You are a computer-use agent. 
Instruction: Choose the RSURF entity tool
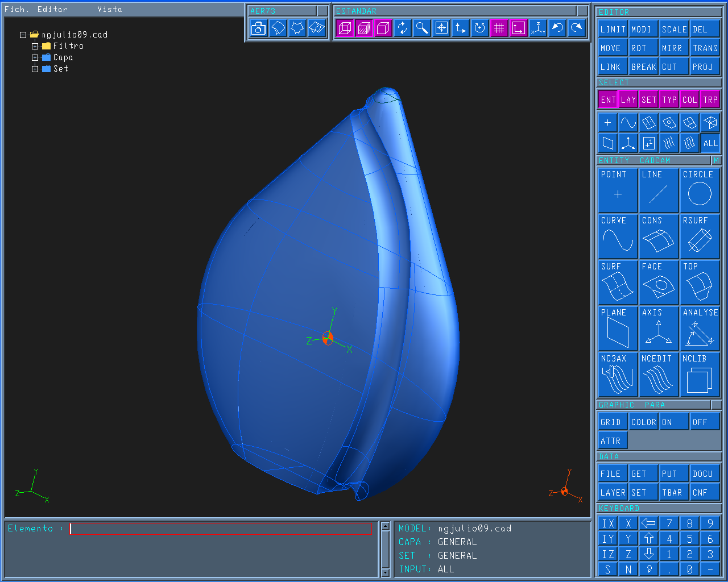pyautogui.click(x=700, y=236)
